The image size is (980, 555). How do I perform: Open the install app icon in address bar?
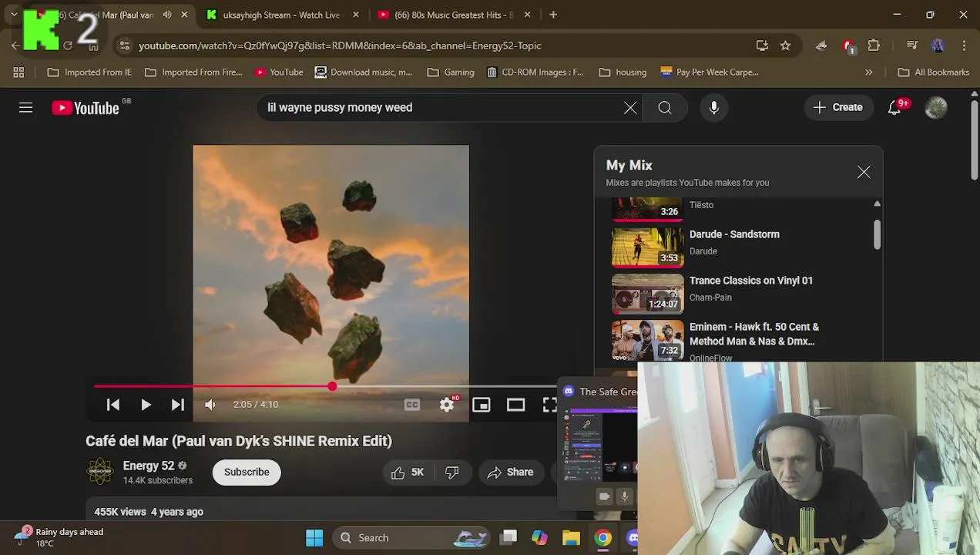tap(762, 45)
